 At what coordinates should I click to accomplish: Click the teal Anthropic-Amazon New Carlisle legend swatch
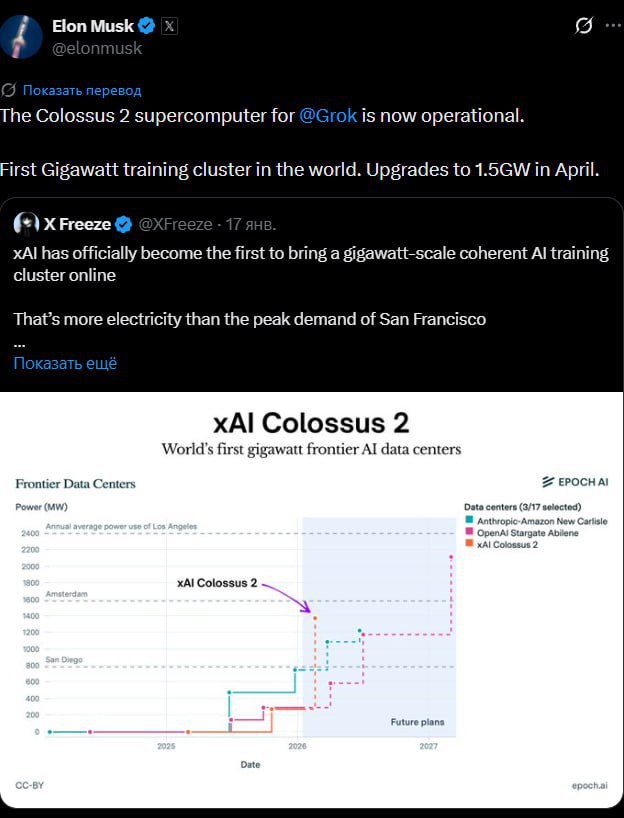[469, 521]
